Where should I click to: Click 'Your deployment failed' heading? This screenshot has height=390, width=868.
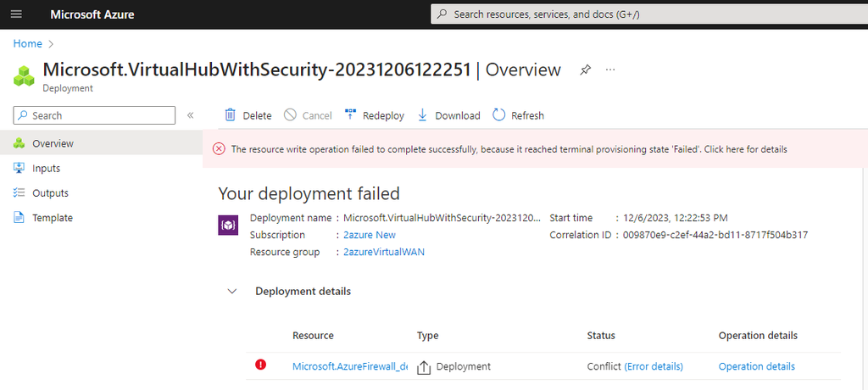(x=309, y=193)
